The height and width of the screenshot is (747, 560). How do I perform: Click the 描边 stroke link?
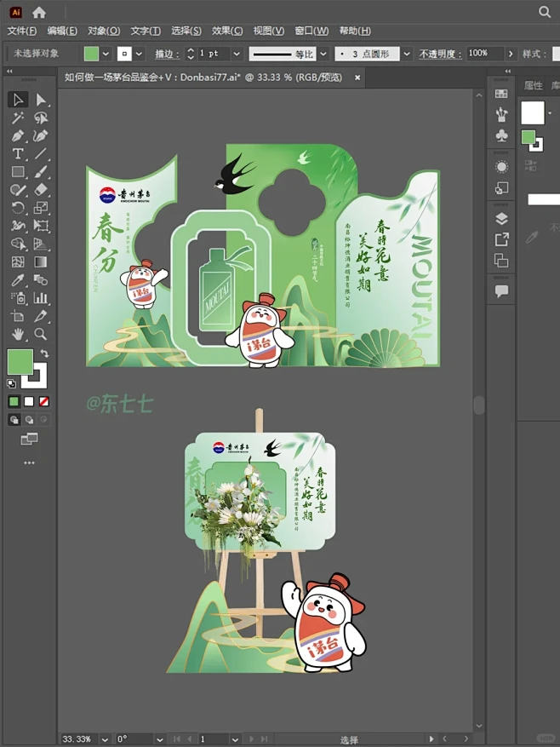pos(167,55)
